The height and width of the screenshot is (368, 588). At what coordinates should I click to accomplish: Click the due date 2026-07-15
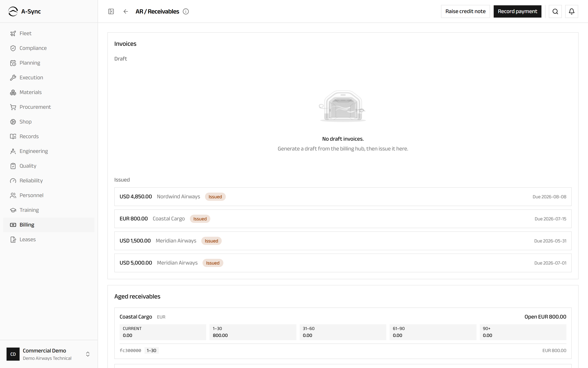(550, 219)
